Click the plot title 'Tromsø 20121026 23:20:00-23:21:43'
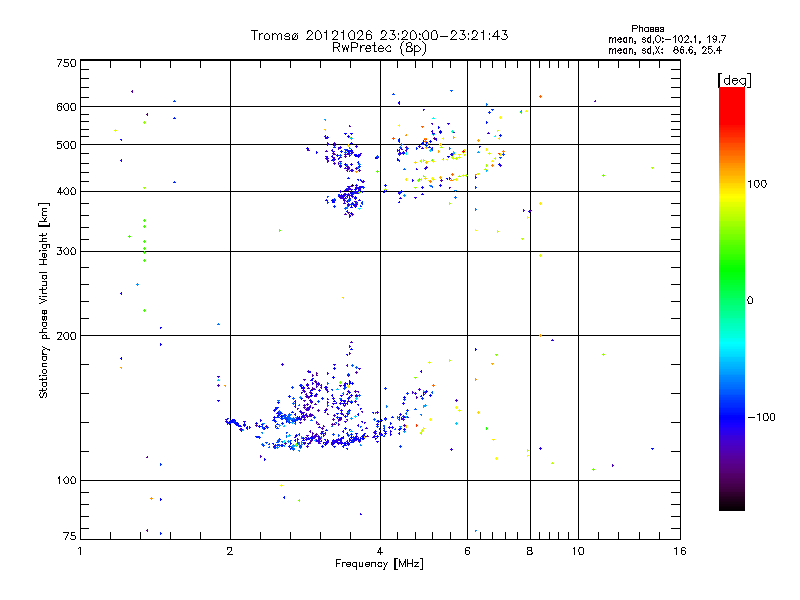 pyautogui.click(x=379, y=35)
